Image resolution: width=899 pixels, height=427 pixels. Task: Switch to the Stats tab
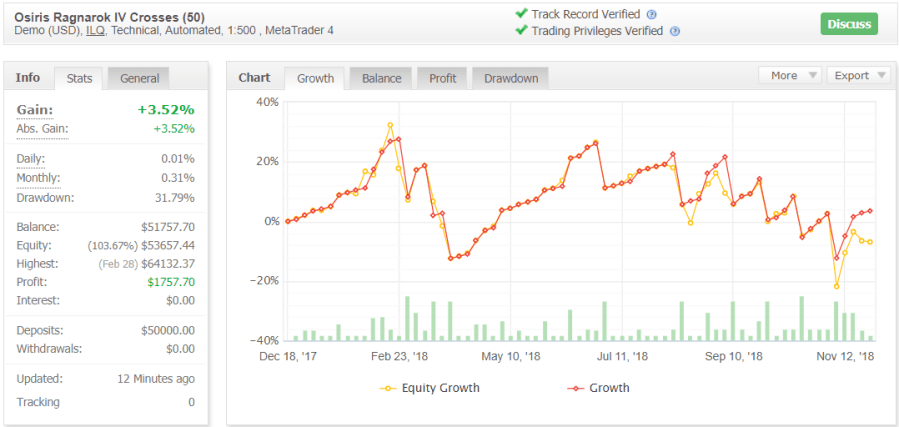(79, 78)
